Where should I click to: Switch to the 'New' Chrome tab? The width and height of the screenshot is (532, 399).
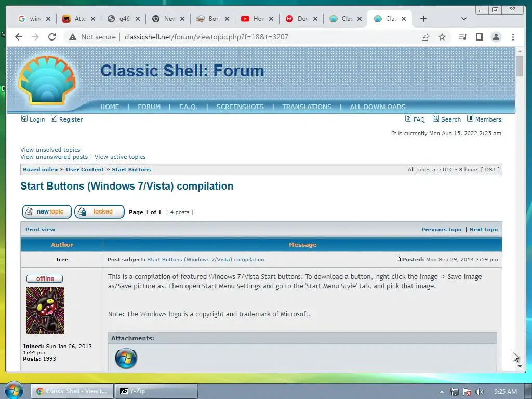[167, 19]
